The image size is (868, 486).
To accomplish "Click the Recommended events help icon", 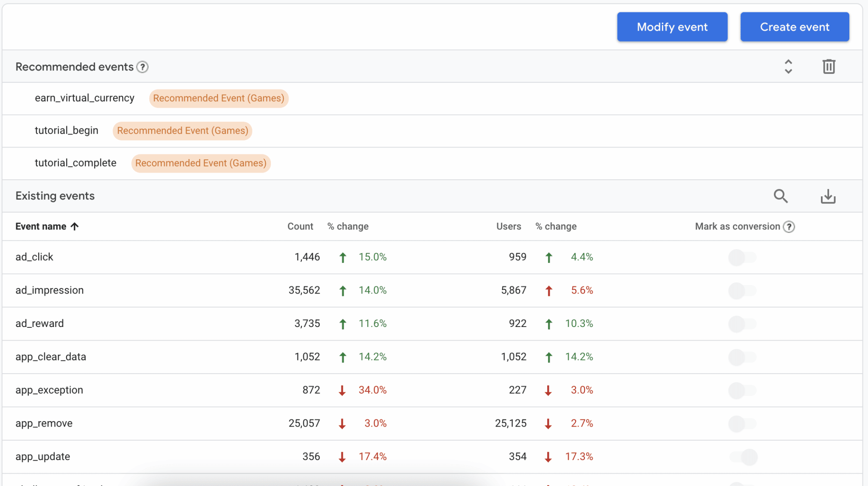I will click(142, 67).
